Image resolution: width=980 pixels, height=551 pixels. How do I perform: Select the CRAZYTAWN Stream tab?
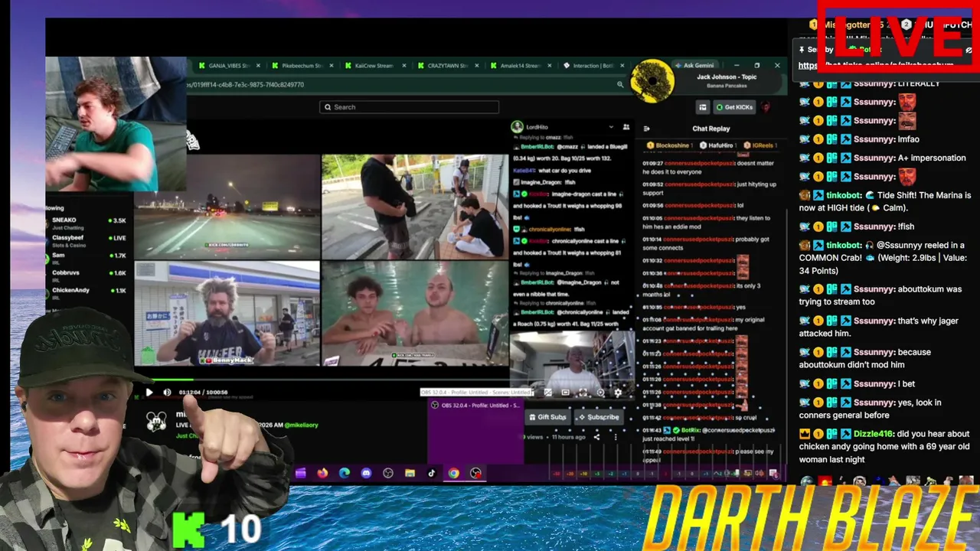[x=448, y=66]
